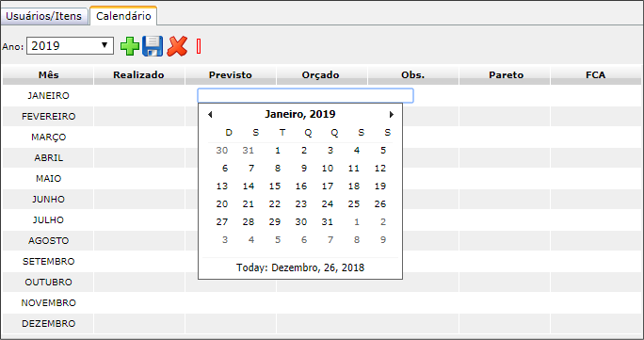The image size is (644, 340).
Task: Go to next month in date picker
Action: click(392, 115)
